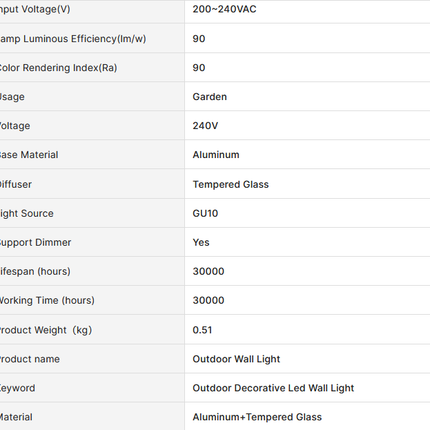Click the Tempered Glass diffuser value
This screenshot has width=430, height=430.
(x=231, y=184)
